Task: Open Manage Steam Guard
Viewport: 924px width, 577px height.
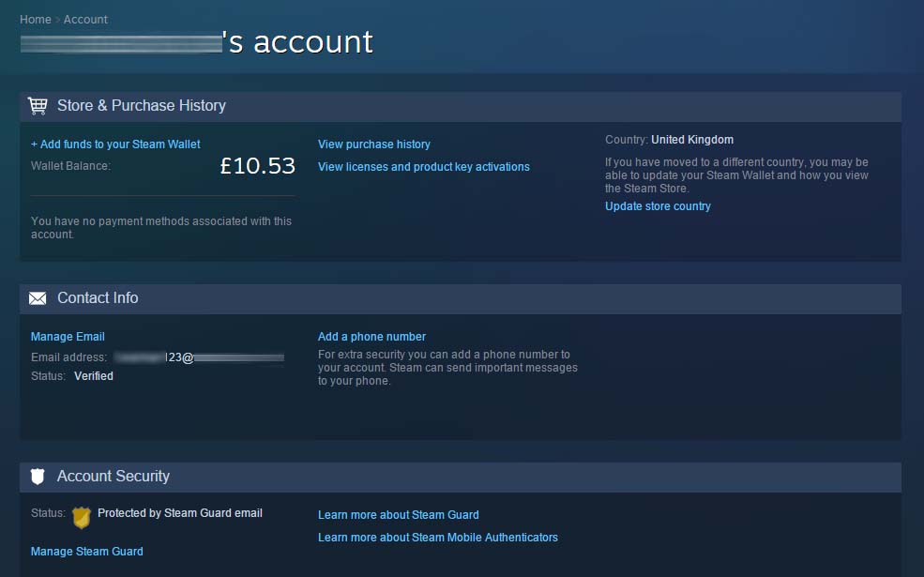Action: click(86, 552)
